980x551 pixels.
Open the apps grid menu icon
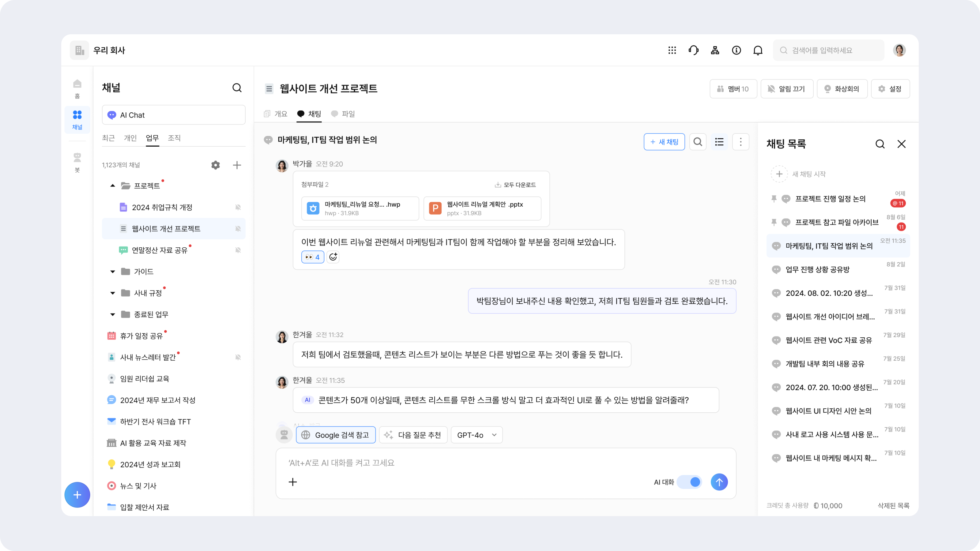[x=672, y=50]
